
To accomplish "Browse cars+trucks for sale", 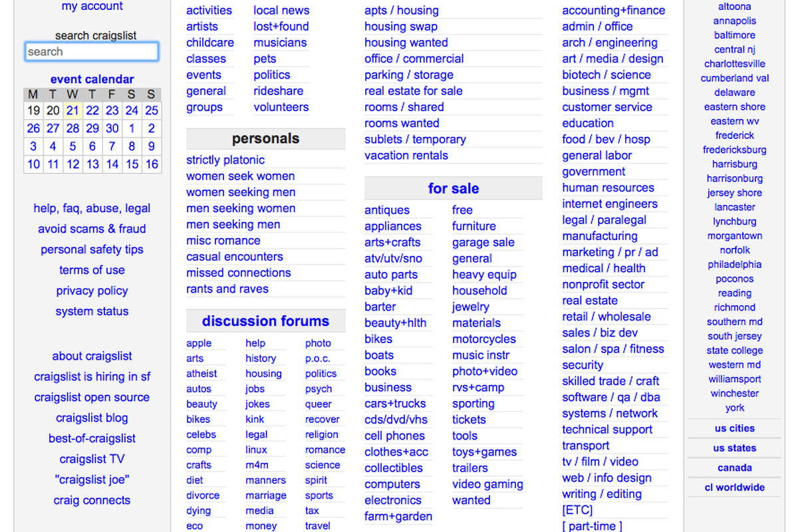I will (395, 404).
